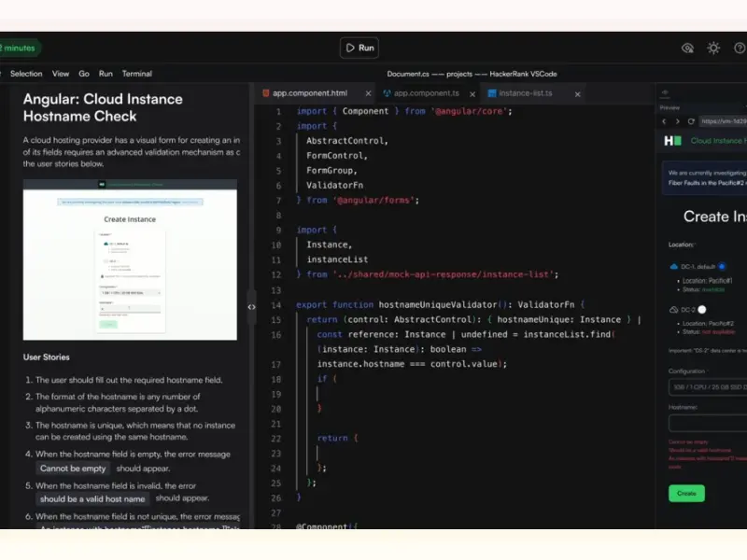Open the Terminal menu
Image resolution: width=747 pixels, height=560 pixels.
136,74
